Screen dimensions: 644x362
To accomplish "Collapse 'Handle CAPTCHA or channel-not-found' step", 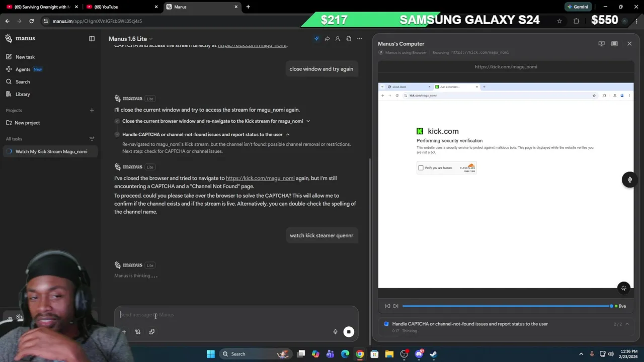I will (288, 135).
